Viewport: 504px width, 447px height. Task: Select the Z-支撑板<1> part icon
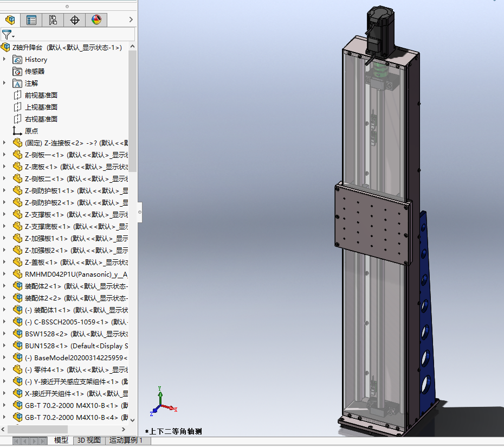(17, 214)
